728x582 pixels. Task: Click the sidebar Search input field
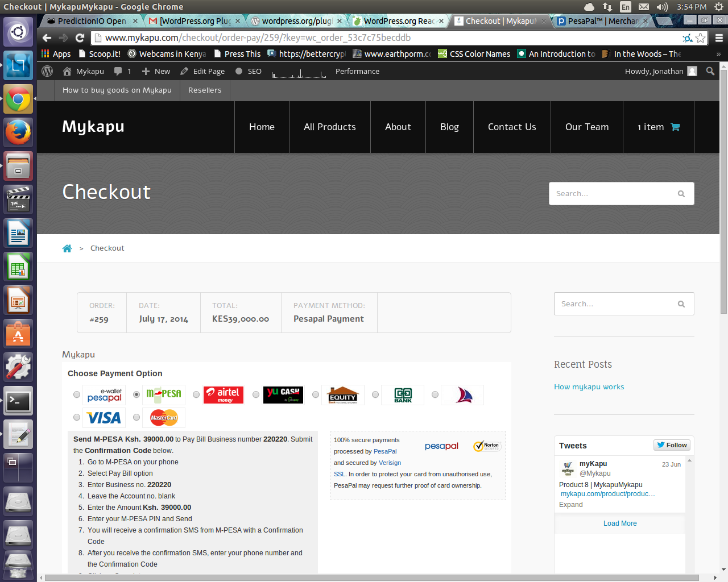click(617, 304)
